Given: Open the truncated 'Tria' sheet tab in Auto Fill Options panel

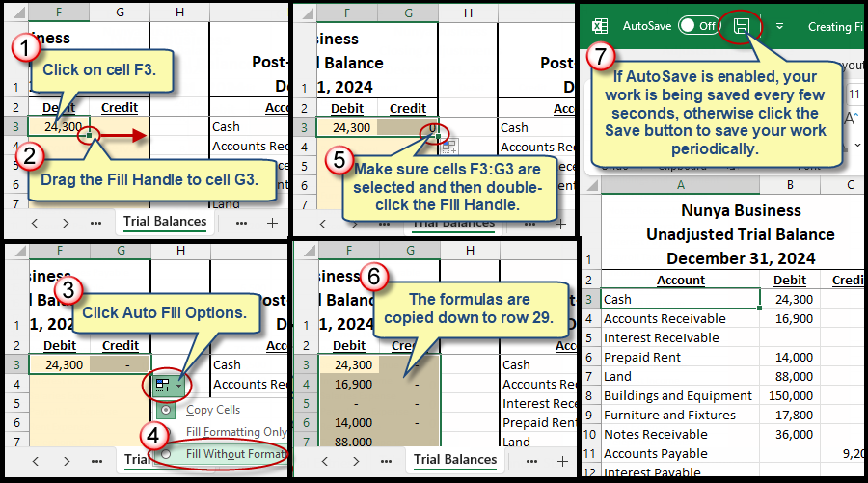Looking at the screenshot, I should (136, 459).
